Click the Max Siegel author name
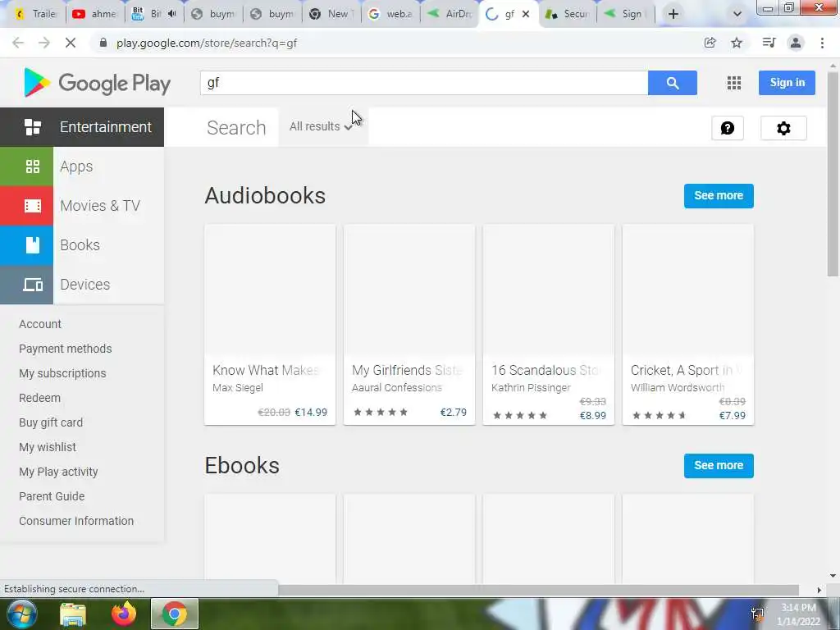This screenshot has height=630, width=840. pos(237,388)
